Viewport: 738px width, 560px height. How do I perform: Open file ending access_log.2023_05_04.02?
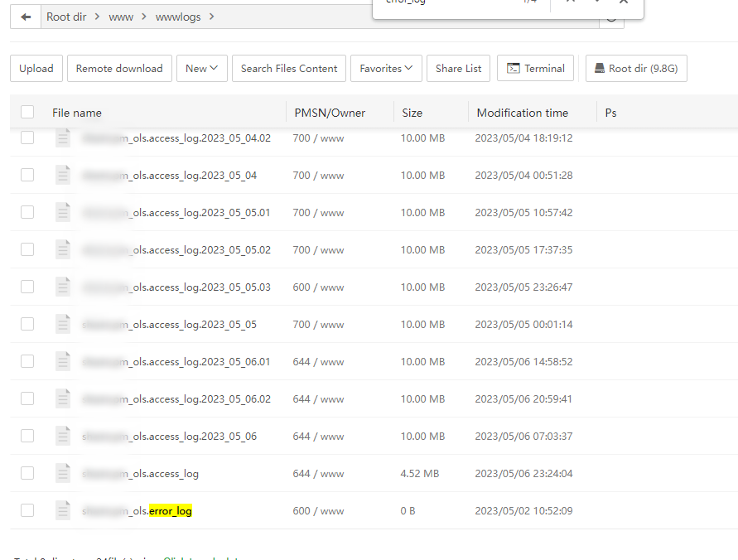[176, 138]
